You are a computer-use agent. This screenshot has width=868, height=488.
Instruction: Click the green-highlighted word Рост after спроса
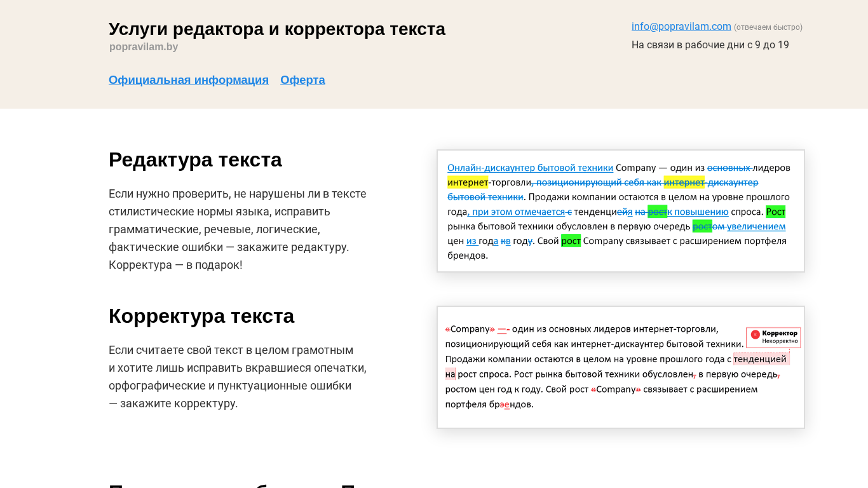coord(775,212)
